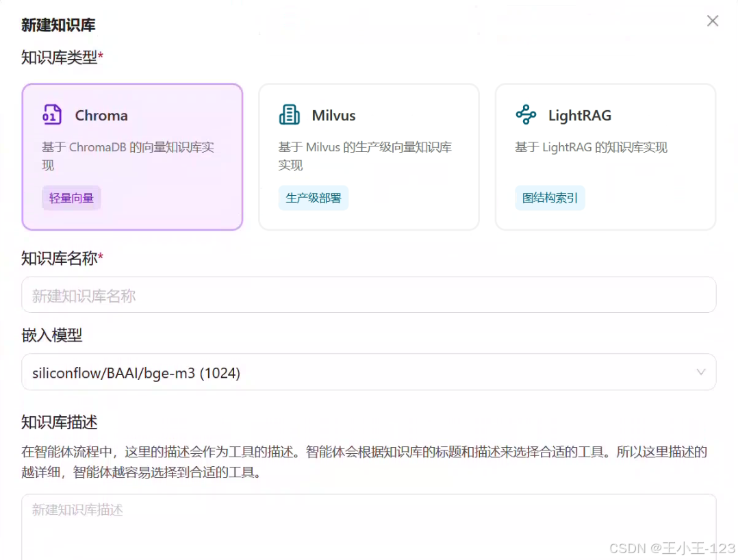
Task: Click the 图结构索引 tag
Action: [x=550, y=198]
